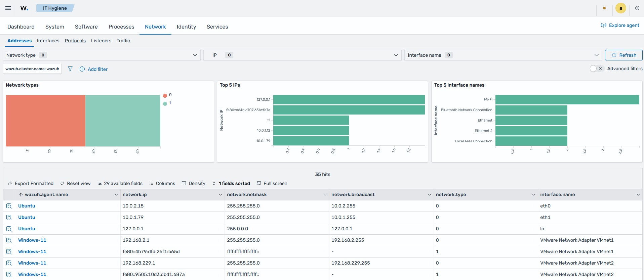Select the 10.0.1.255 broadcast cell
Screen dimensions: 644x280
pyautogui.click(x=381, y=218)
